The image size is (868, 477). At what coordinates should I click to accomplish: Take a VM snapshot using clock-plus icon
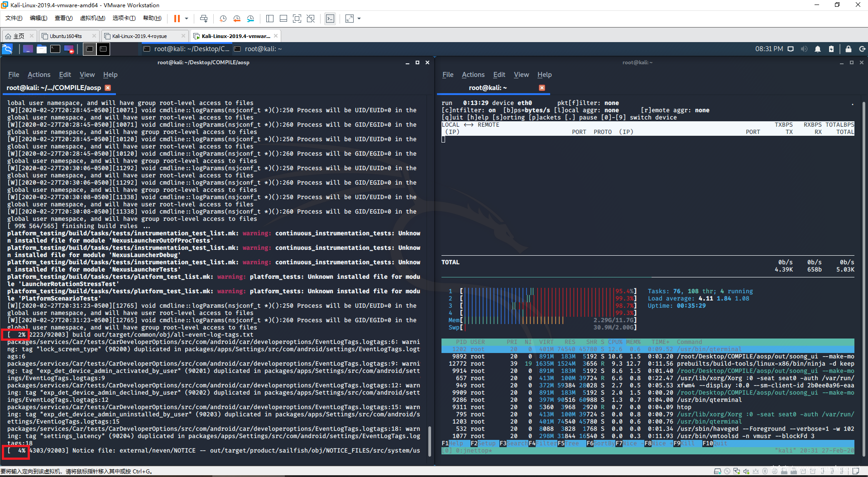point(223,19)
